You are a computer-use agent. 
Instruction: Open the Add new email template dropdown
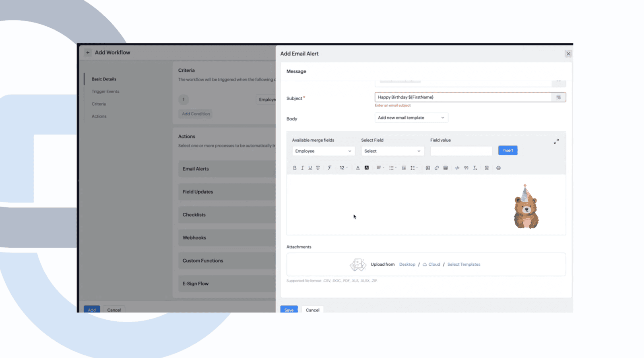pos(411,118)
